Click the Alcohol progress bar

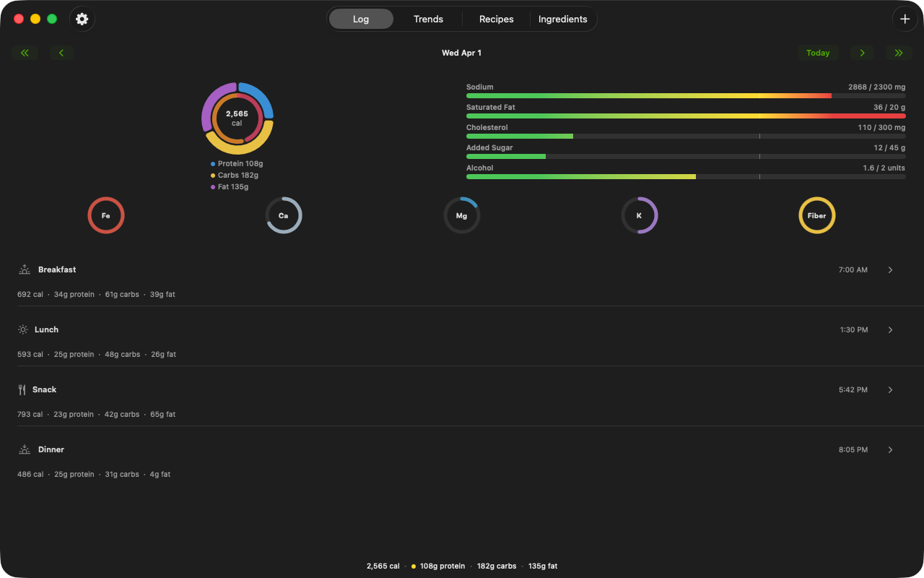(x=686, y=176)
